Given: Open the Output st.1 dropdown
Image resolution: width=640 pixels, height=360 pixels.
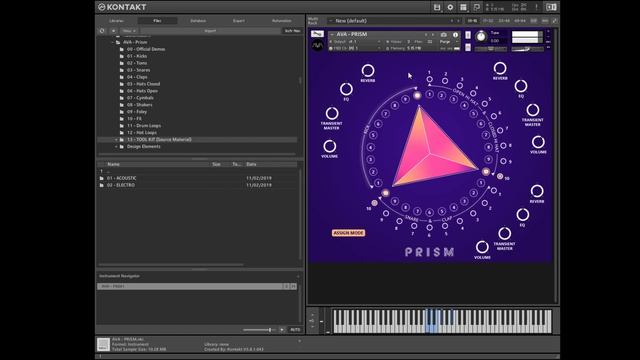Looking at the screenshot, I should pyautogui.click(x=356, y=42).
